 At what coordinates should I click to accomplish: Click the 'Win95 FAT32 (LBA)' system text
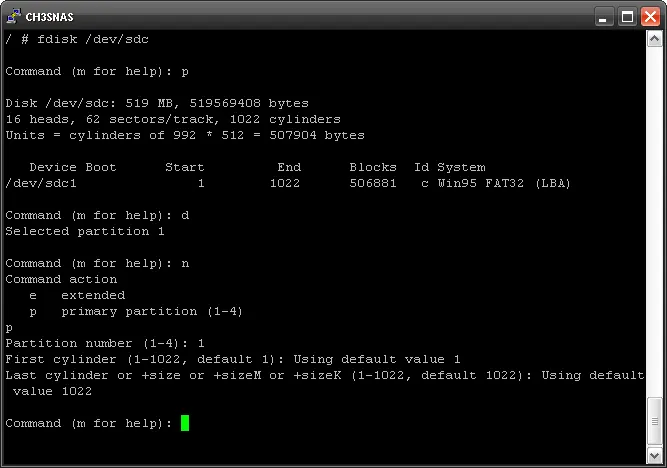[504, 183]
